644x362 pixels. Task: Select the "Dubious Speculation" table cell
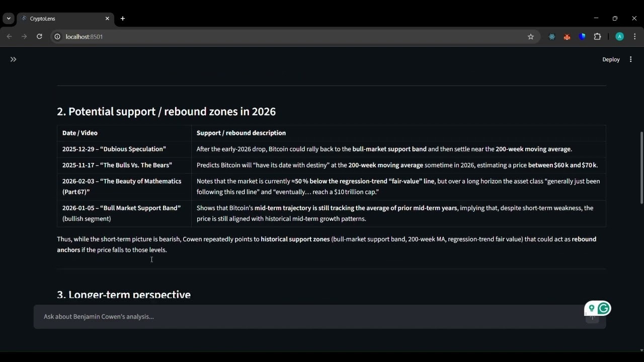click(x=124, y=149)
